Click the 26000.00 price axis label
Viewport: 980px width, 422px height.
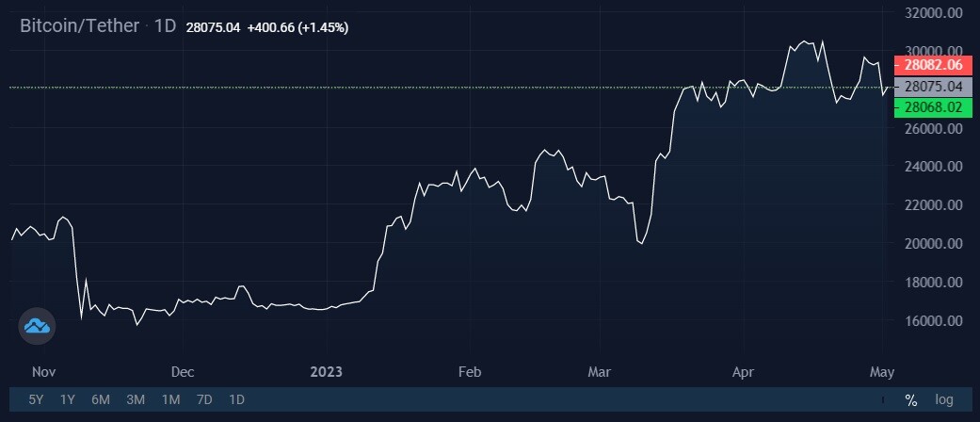point(933,128)
